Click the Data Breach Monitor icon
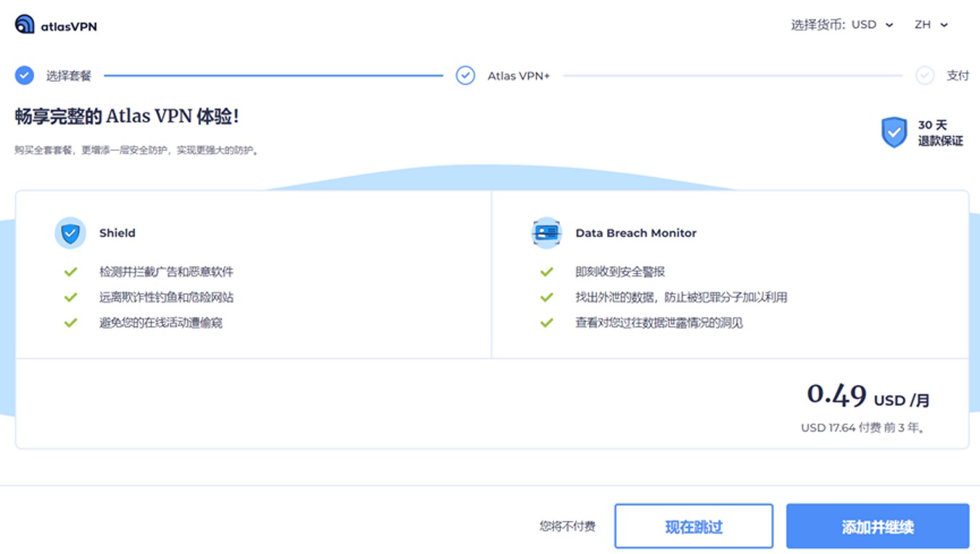Screen dimensions: 980x554 click(x=546, y=233)
